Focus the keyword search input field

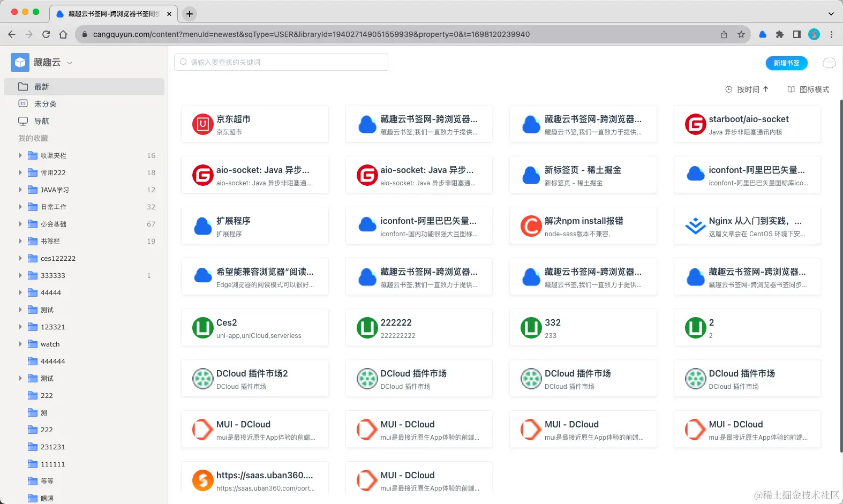tap(281, 62)
